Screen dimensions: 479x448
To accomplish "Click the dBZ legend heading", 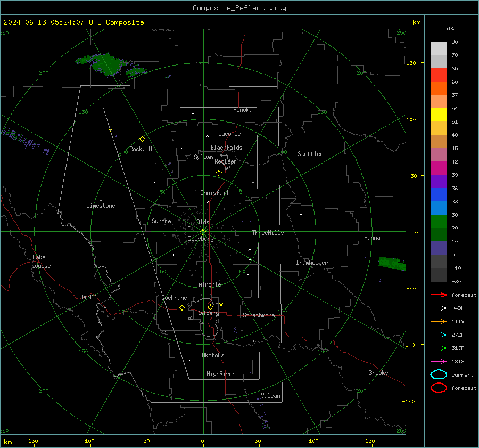I will pyautogui.click(x=451, y=29).
